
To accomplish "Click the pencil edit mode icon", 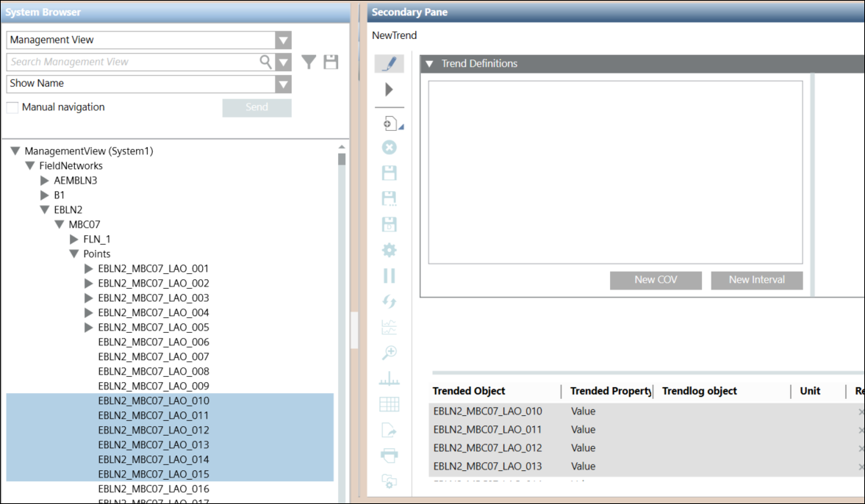I will click(x=390, y=64).
